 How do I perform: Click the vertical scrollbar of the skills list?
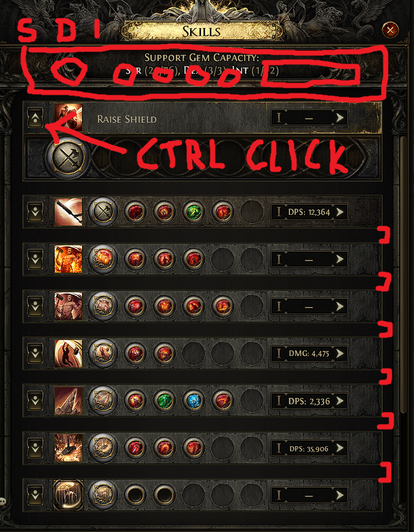pos(403,275)
